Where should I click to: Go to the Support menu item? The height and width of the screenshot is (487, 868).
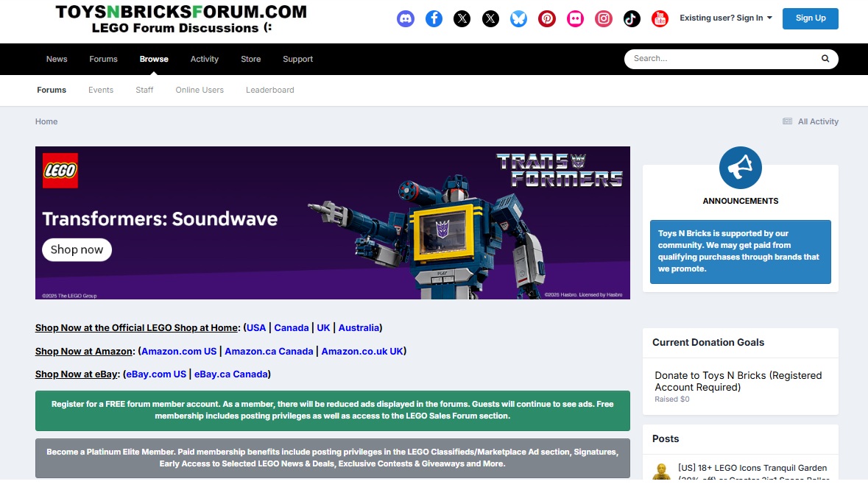pos(297,60)
